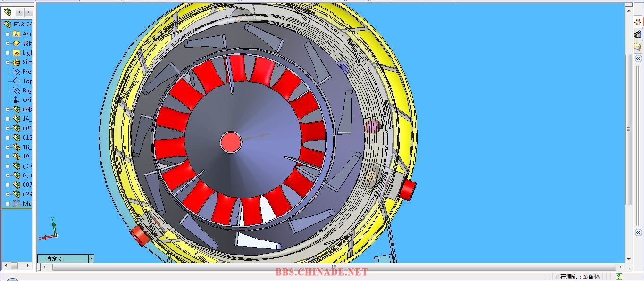Select the Front plane in feature tree
Screen dimensions: 644x281
click(x=17, y=72)
